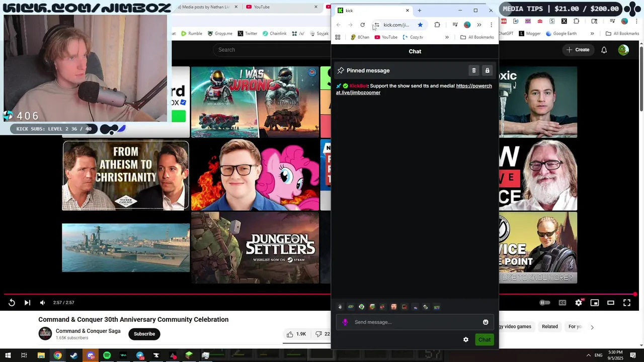644x362 pixels.
Task: Expand hidden toolbar extensions in Kick window
Action: 479,25
